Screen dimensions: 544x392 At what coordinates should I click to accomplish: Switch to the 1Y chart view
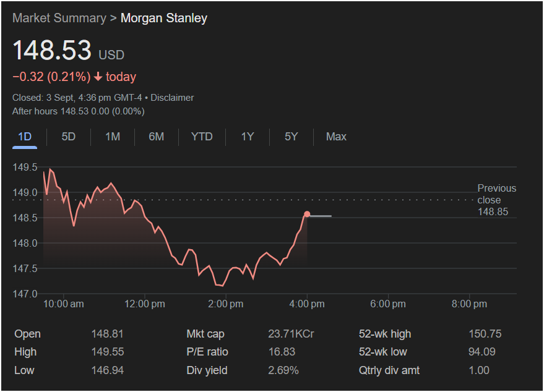(x=248, y=137)
